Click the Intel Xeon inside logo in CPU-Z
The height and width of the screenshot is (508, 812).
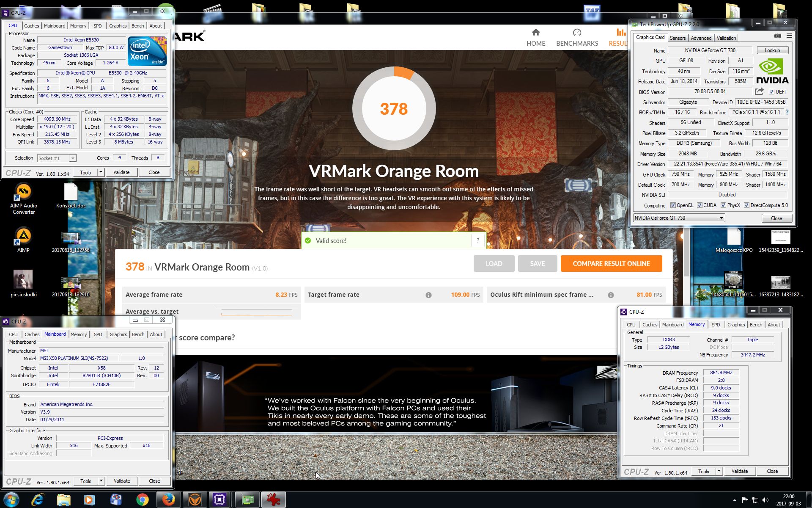(x=147, y=51)
